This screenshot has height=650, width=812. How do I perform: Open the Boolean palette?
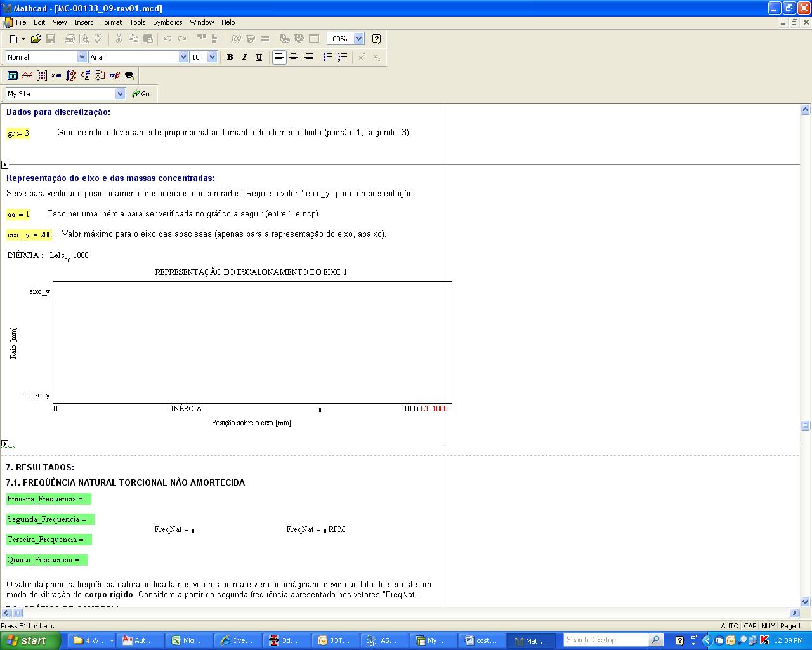click(x=85, y=76)
